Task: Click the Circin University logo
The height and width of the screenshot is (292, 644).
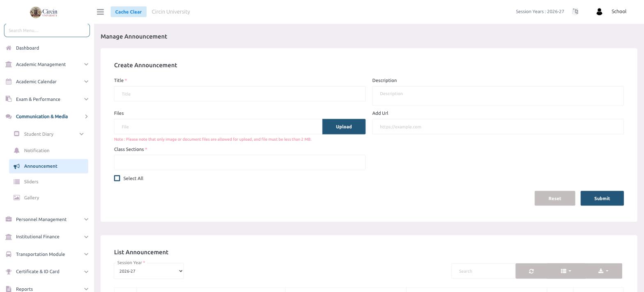Action: coord(44,12)
